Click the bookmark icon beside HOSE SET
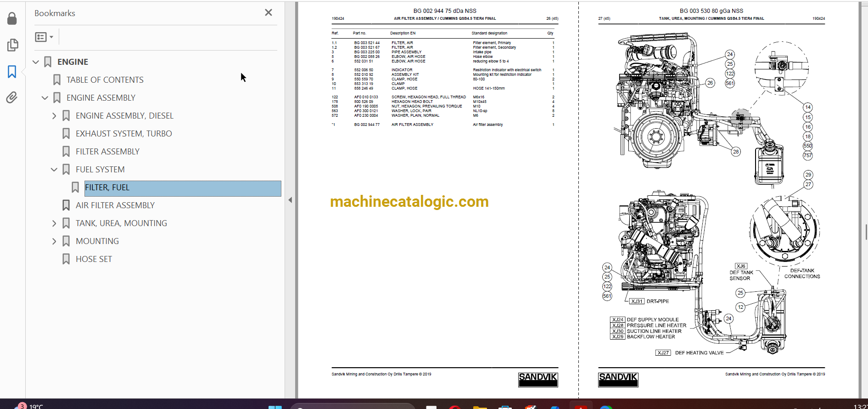The width and height of the screenshot is (868, 409). (x=66, y=259)
